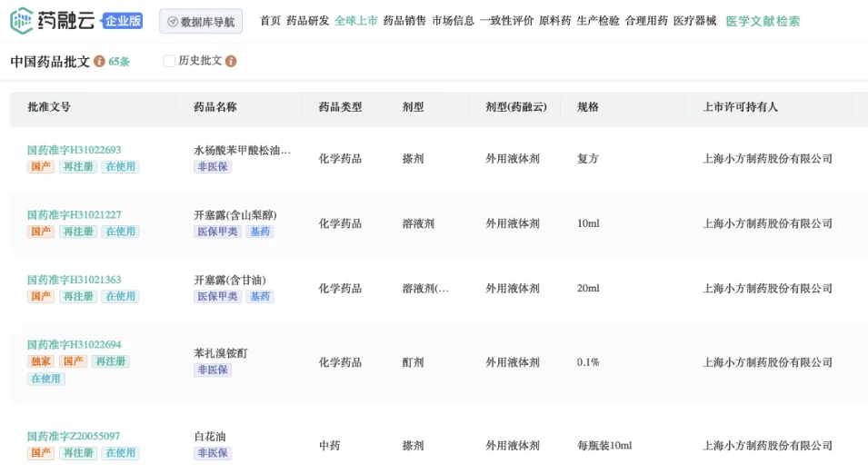Click 在使用 tag under H31022694

(x=46, y=379)
